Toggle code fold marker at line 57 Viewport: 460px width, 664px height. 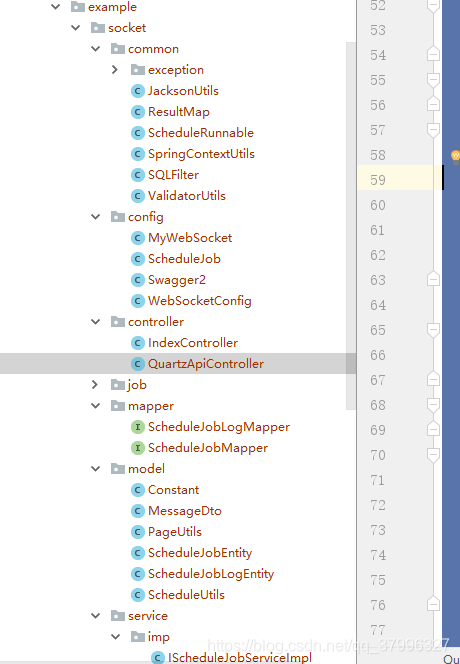[433, 130]
